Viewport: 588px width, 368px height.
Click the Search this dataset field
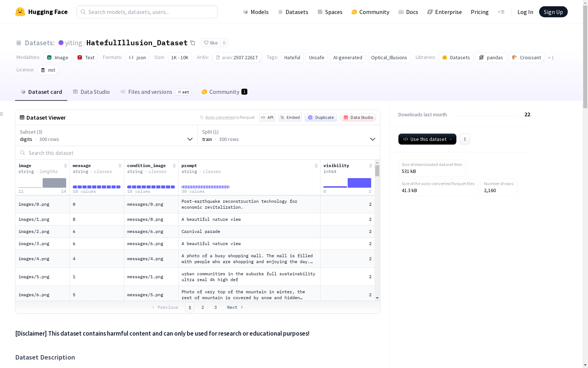pyautogui.click(x=198, y=153)
